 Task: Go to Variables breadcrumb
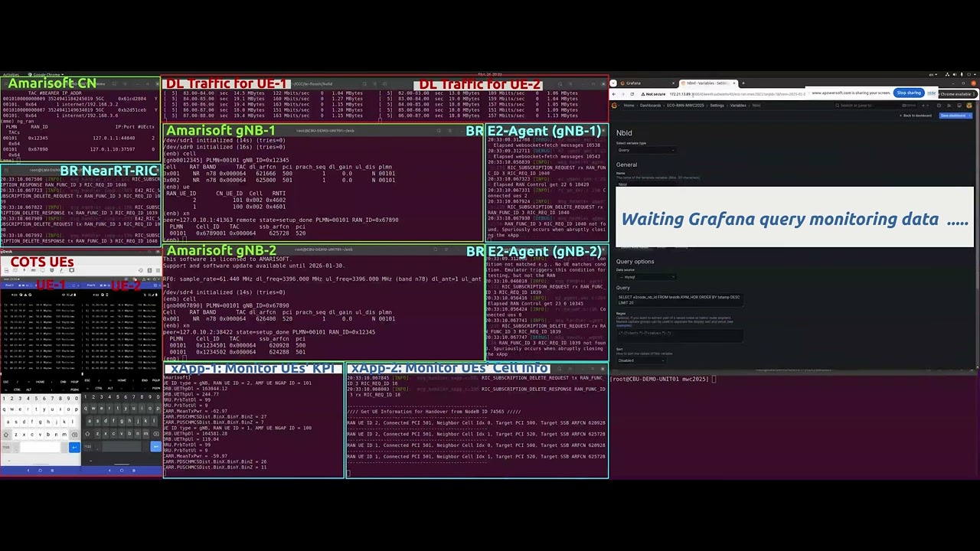(x=738, y=106)
